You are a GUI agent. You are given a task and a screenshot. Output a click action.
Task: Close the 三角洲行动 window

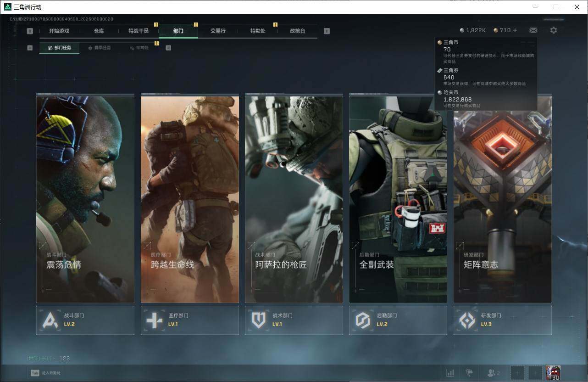click(x=577, y=7)
